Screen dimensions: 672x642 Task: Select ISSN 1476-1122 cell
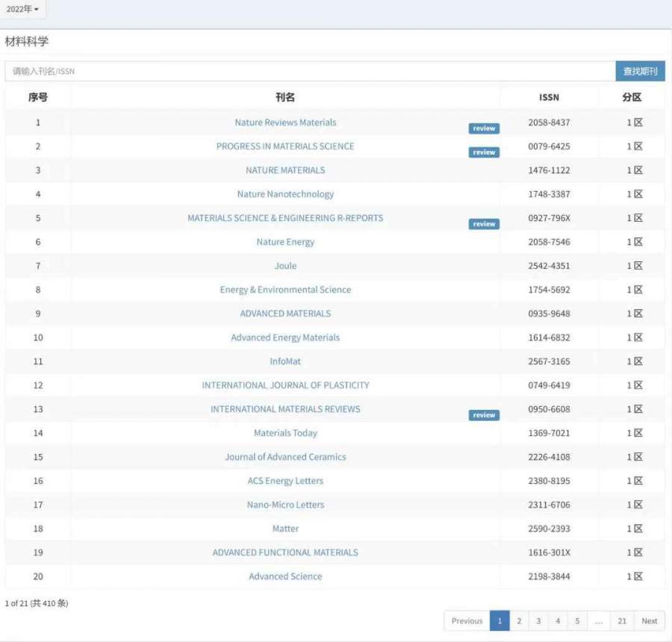550,170
